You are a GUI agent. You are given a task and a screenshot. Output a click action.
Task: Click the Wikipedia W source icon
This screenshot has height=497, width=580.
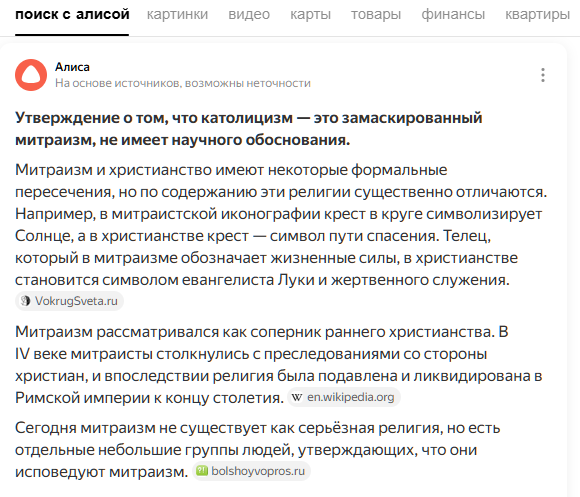coord(297,397)
